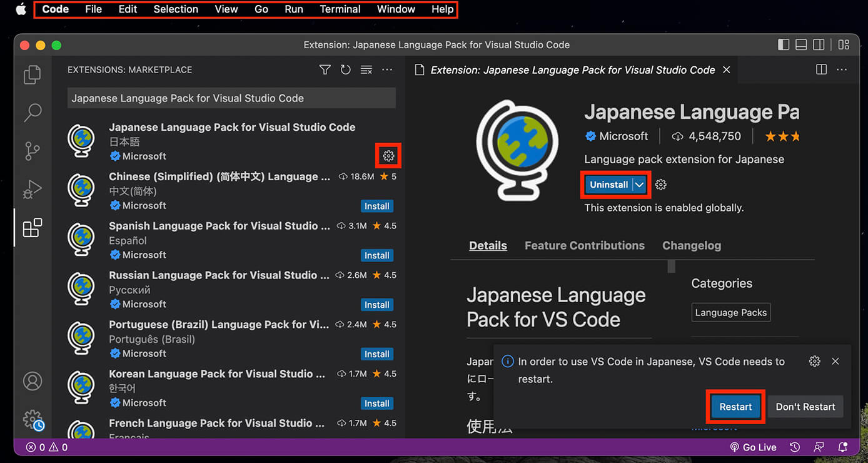This screenshot has width=868, height=463.
Task: Open the Explorer view in activity bar
Action: point(33,74)
